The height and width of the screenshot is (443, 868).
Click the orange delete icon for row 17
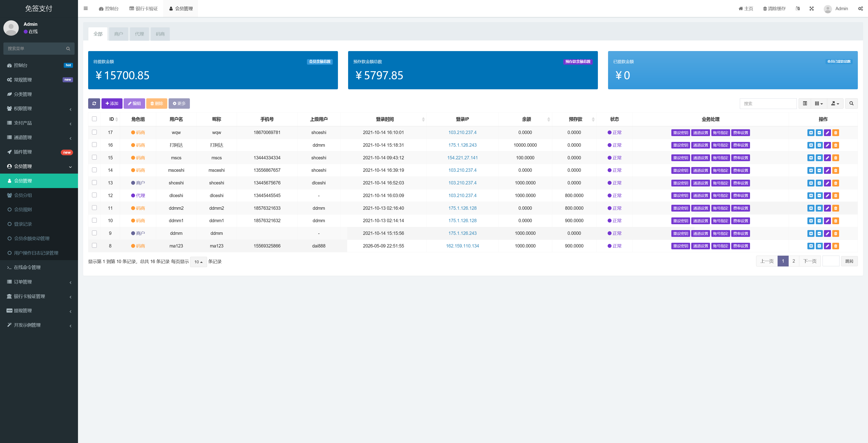pyautogui.click(x=836, y=133)
